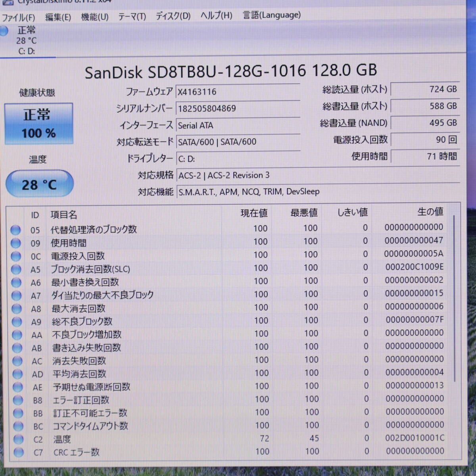The height and width of the screenshot is (476, 476).
Task: Click total NAND writes value 495 GB
Action: pyautogui.click(x=425, y=123)
